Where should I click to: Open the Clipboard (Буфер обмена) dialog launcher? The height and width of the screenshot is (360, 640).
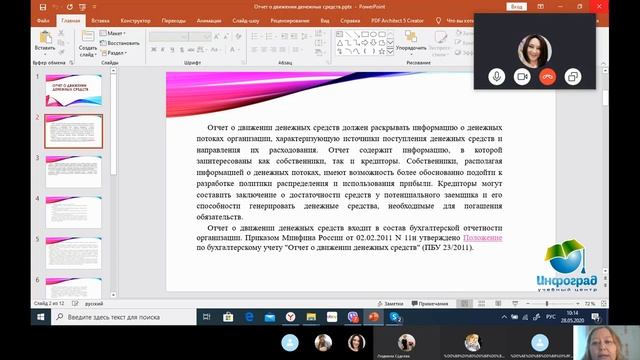71,63
